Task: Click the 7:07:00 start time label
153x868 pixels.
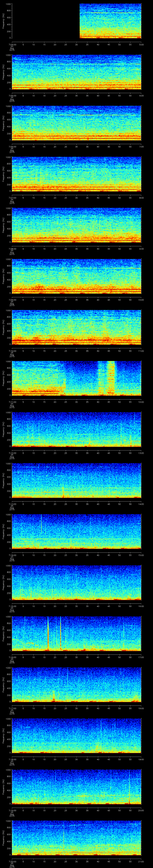Action: tap(12, 198)
